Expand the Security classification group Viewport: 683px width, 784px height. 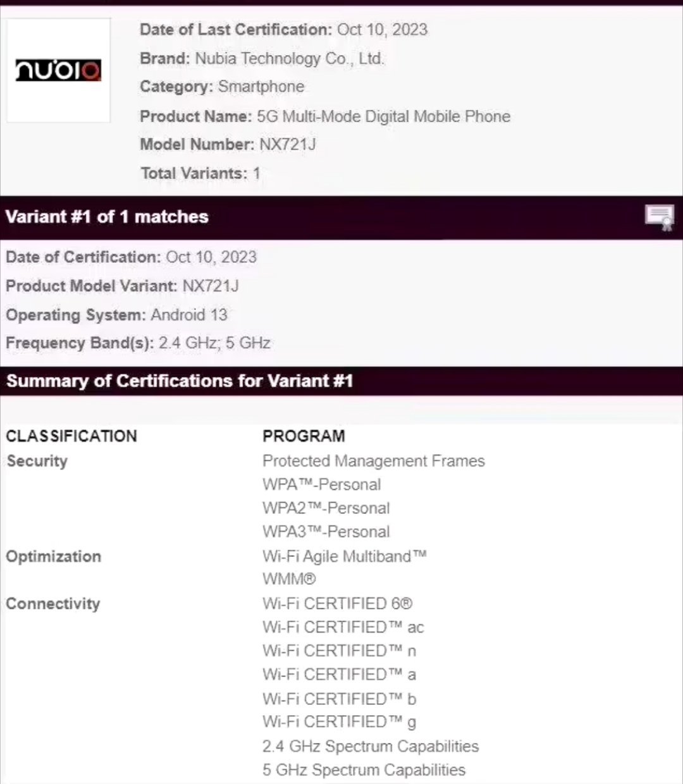click(x=37, y=461)
